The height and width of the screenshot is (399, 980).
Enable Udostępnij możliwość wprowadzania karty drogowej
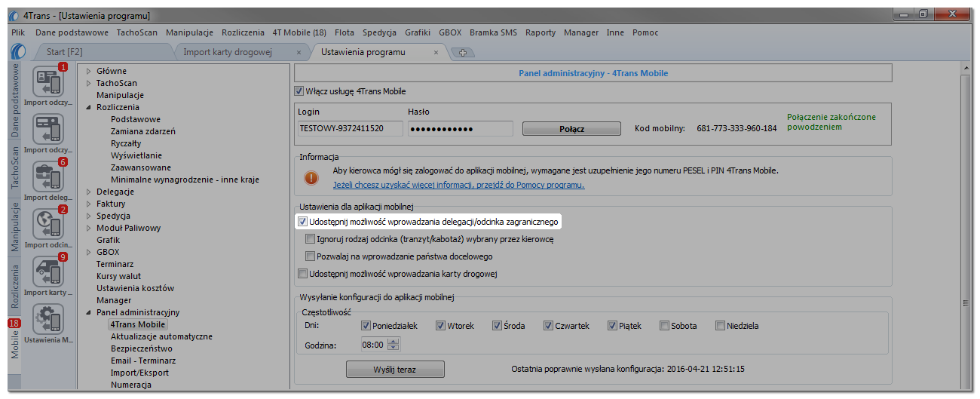(303, 274)
